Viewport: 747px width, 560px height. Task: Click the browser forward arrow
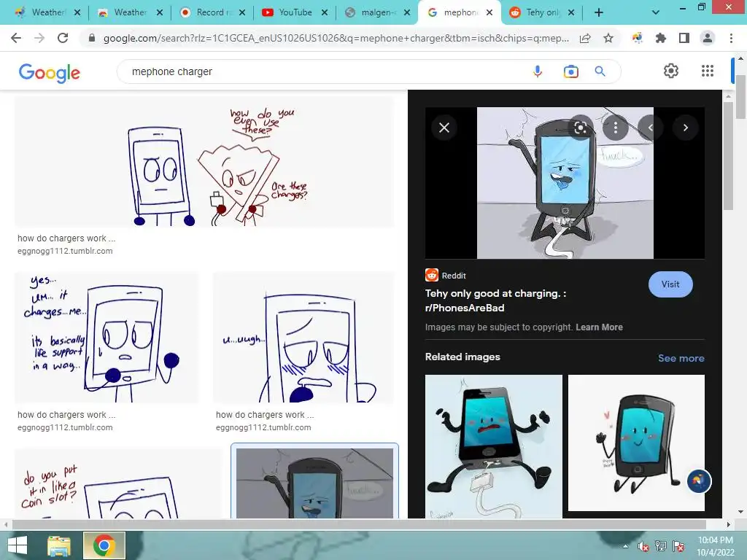(x=39, y=38)
